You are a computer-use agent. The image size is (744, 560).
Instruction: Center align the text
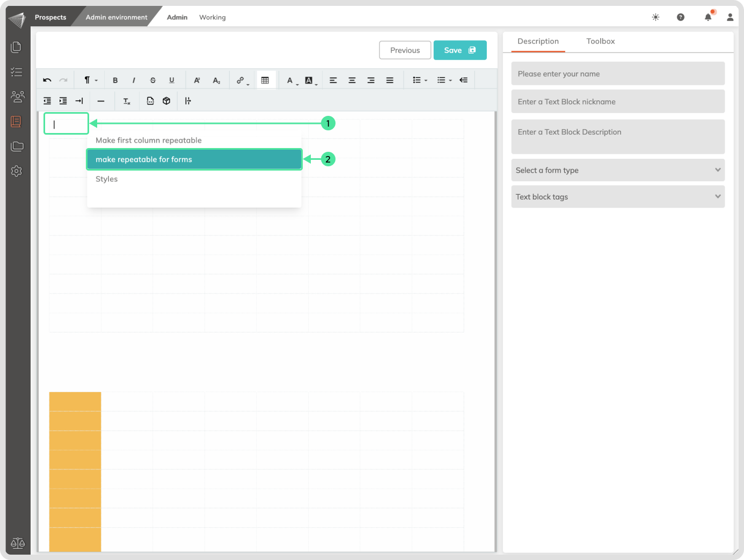(x=352, y=80)
